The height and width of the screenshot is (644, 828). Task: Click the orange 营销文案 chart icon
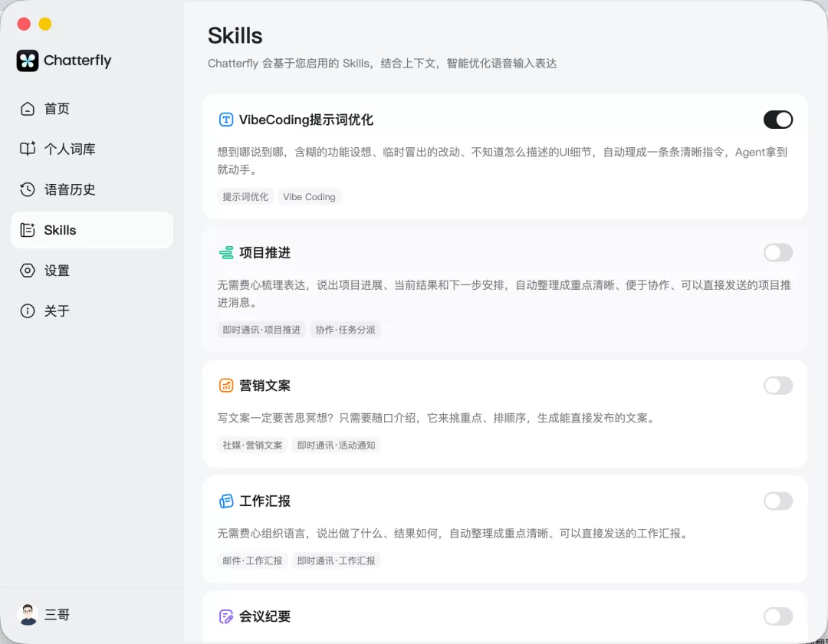click(226, 386)
